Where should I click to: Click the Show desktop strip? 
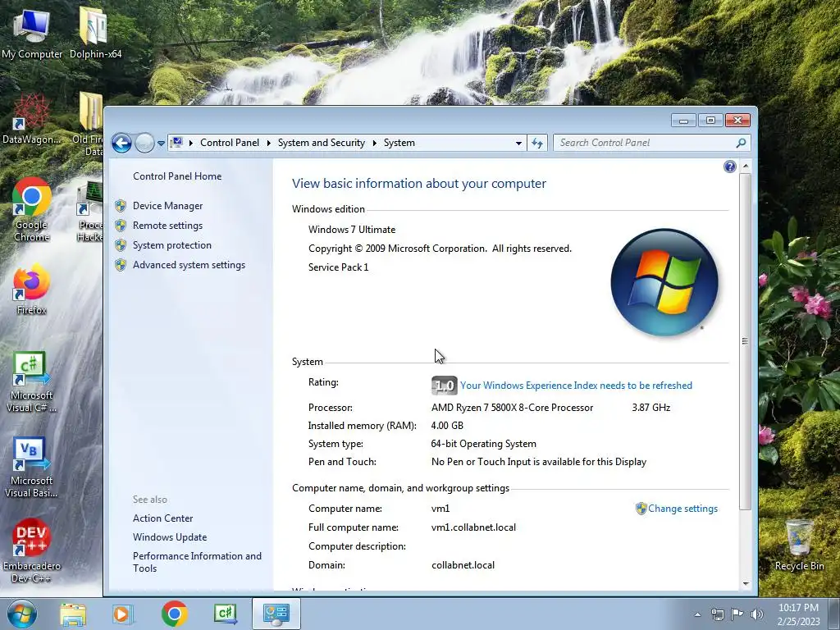coord(833,614)
